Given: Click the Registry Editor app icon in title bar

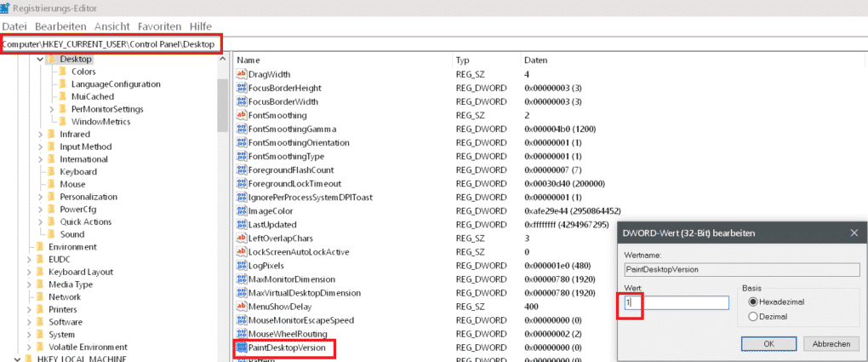Looking at the screenshot, I should tap(6, 8).
